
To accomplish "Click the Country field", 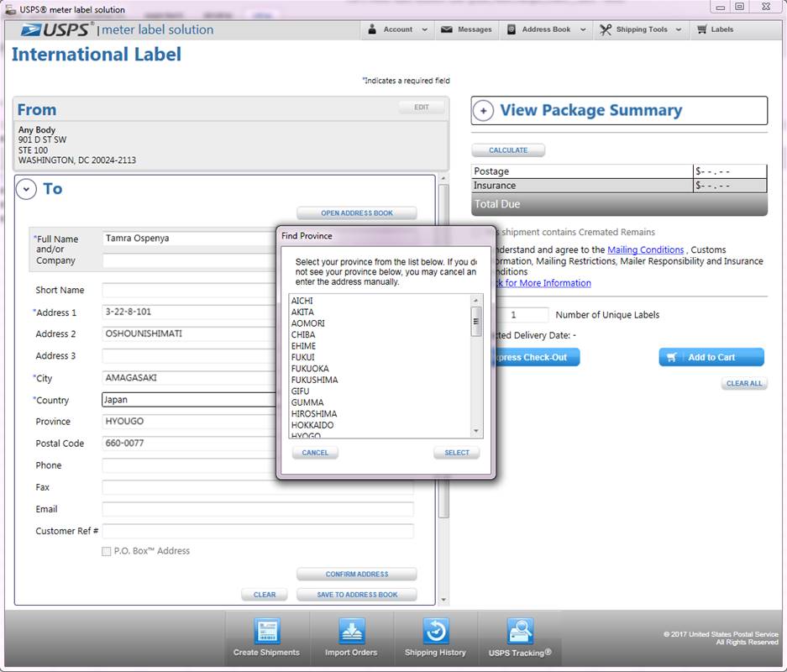I will (189, 400).
